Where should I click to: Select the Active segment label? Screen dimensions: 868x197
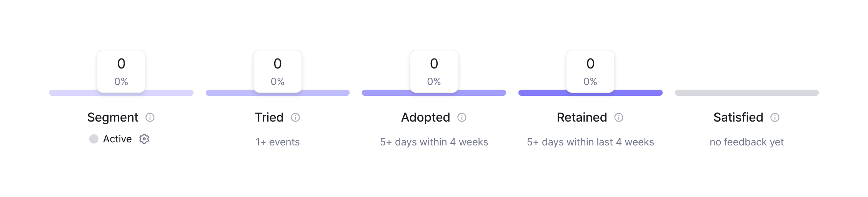point(117,139)
